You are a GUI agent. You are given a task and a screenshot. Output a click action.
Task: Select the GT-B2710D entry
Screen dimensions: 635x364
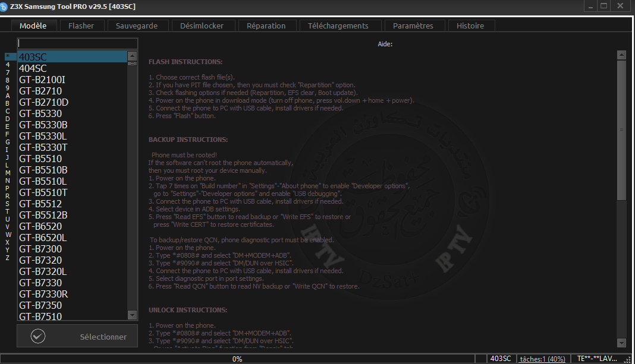coord(72,102)
